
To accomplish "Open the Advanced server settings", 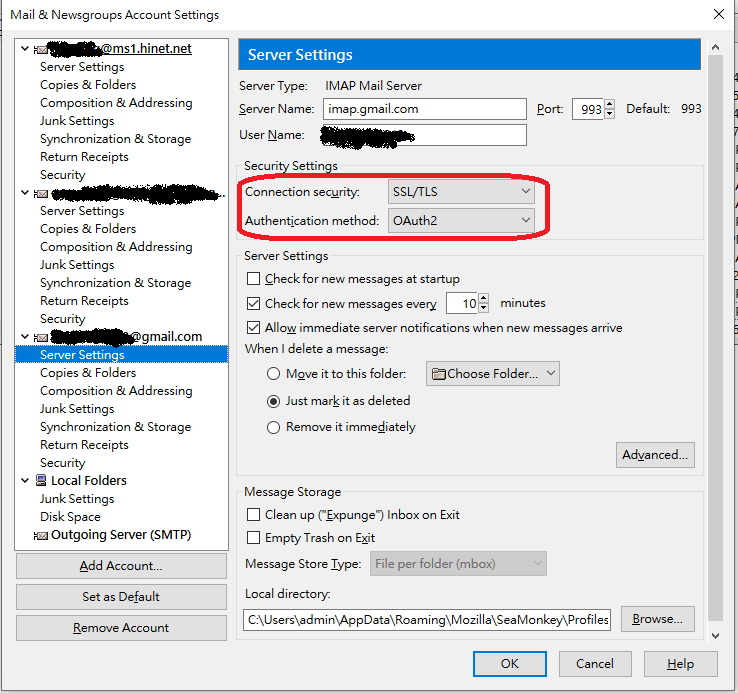I will (x=655, y=455).
